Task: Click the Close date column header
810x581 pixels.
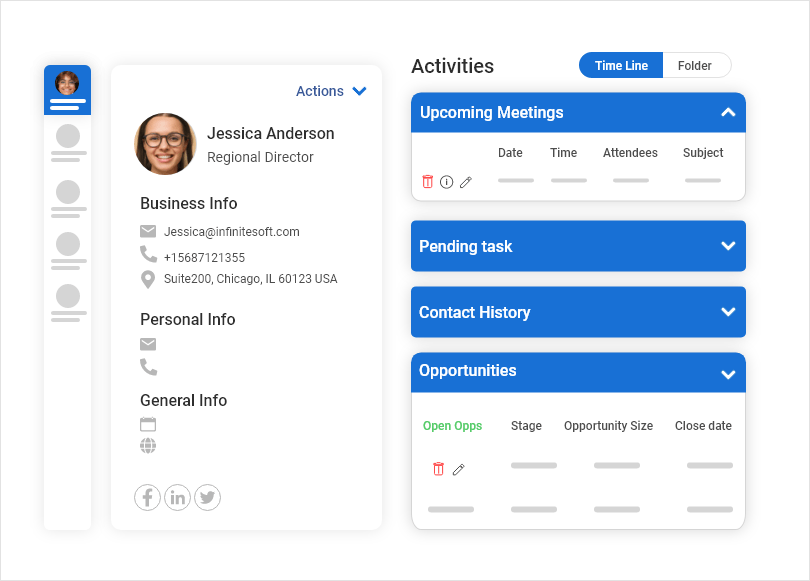Action: point(703,426)
